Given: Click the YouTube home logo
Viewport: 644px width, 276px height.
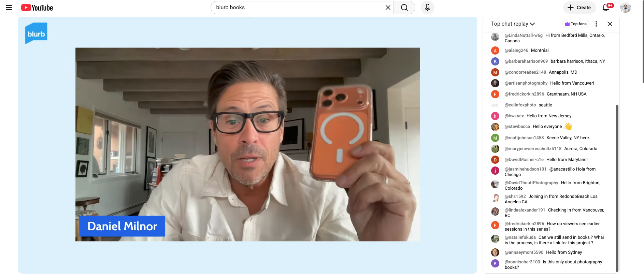Looking at the screenshot, I should click(37, 8).
